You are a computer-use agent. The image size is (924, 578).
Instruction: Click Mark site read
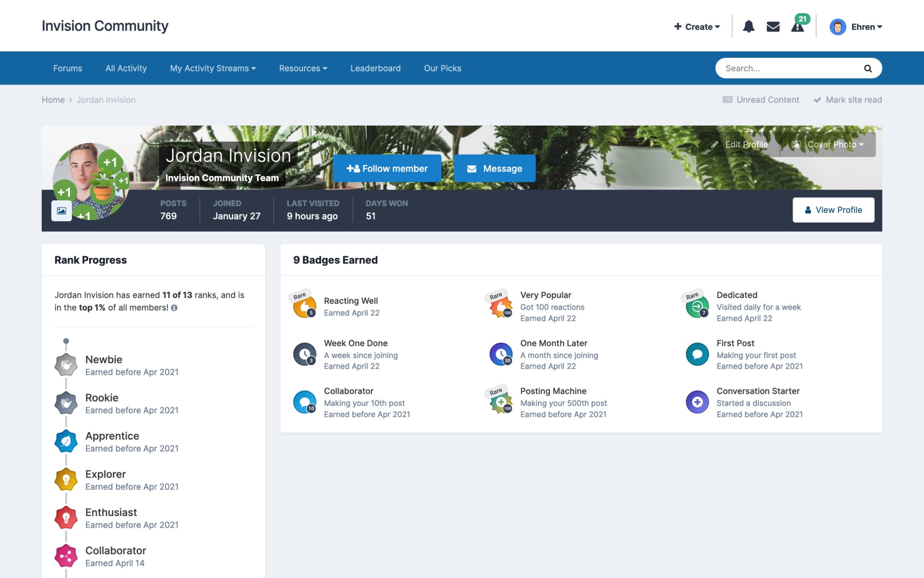coord(848,100)
